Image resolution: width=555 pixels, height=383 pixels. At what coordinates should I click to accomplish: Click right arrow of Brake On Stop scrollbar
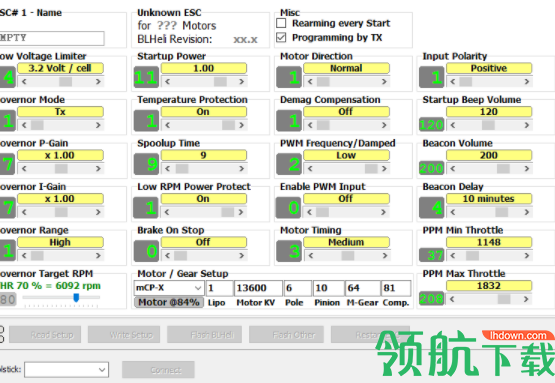coord(241,256)
